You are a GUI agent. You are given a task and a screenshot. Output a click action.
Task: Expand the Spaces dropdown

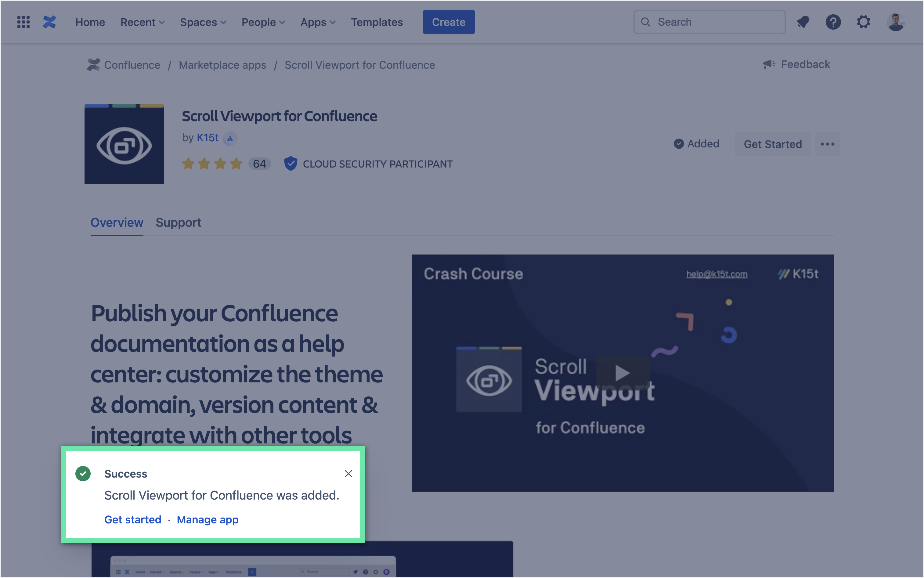pyautogui.click(x=203, y=22)
